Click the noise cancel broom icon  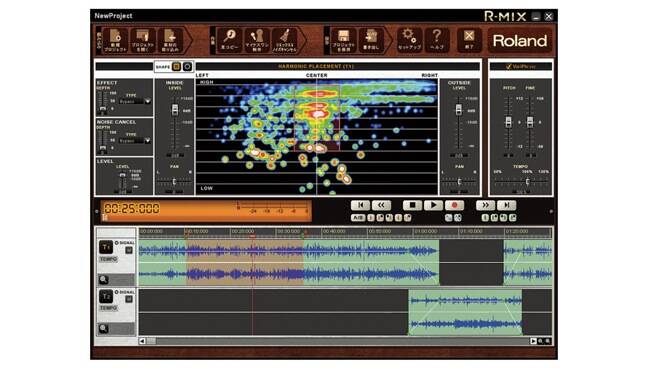click(x=284, y=41)
